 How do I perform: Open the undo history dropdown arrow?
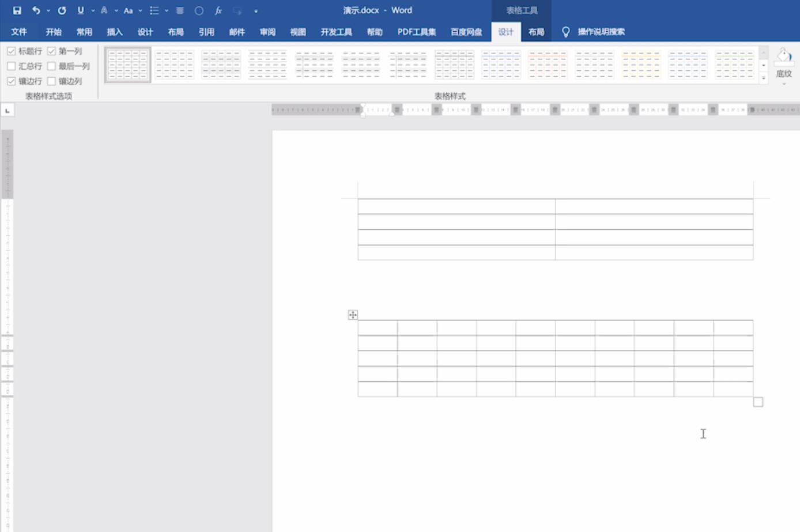[48, 11]
